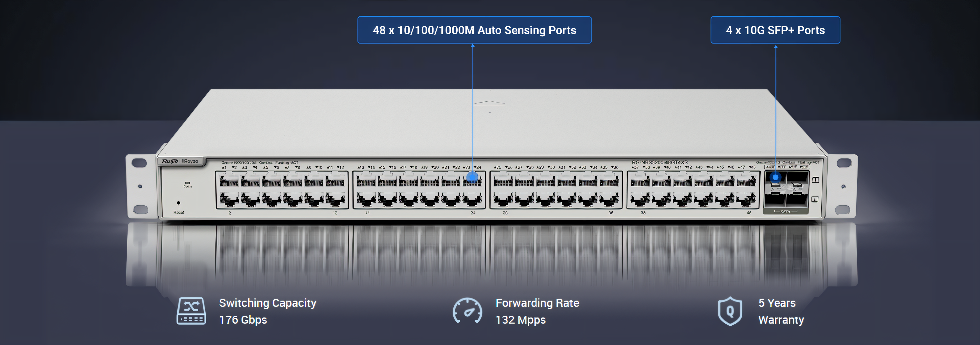Click the port group containing ports 1-12
The height and width of the screenshot is (345, 980).
tap(282, 190)
